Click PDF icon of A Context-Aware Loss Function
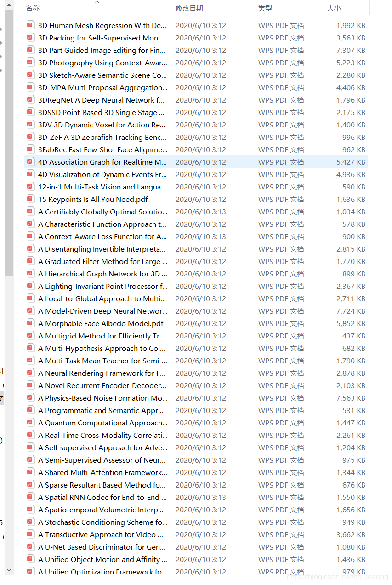This screenshot has width=392, height=585. (x=30, y=236)
